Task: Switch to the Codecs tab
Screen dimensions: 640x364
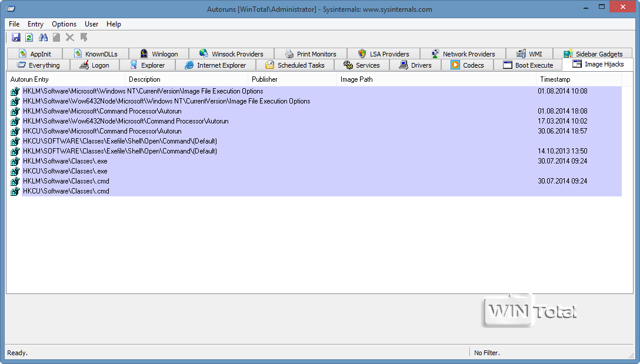Action: (x=467, y=65)
